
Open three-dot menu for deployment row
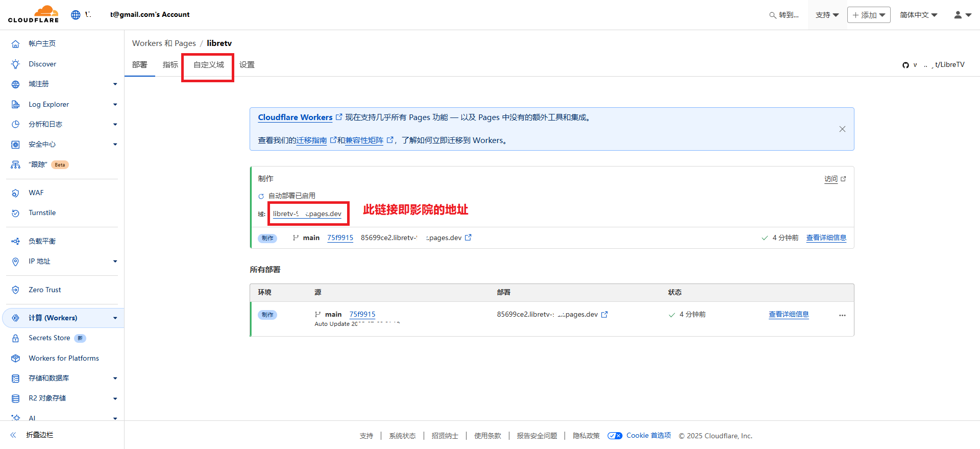pos(842,315)
